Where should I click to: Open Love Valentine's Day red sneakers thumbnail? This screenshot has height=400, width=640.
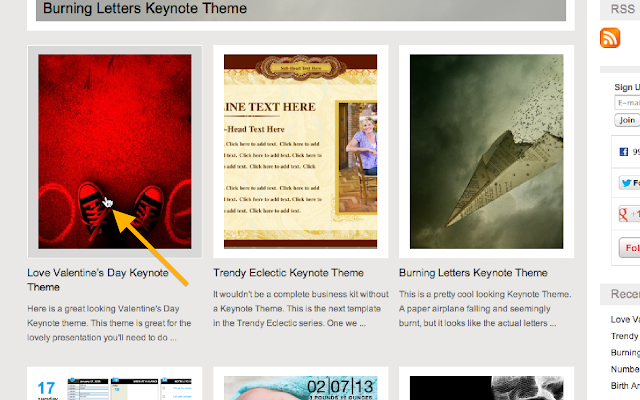115,151
